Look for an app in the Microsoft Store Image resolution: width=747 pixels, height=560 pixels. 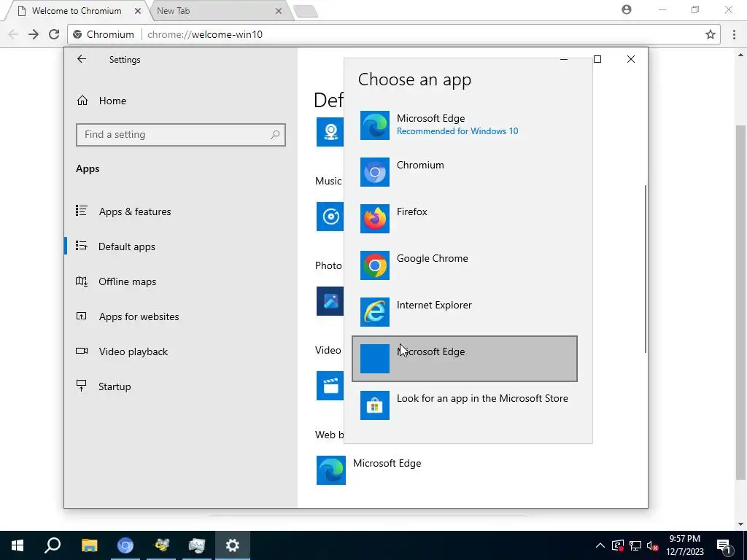465,405
